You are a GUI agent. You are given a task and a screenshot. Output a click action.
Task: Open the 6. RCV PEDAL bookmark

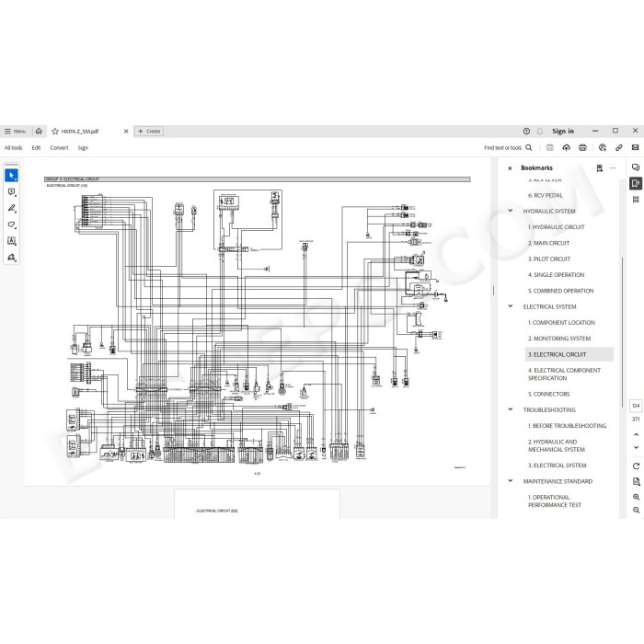click(x=546, y=195)
